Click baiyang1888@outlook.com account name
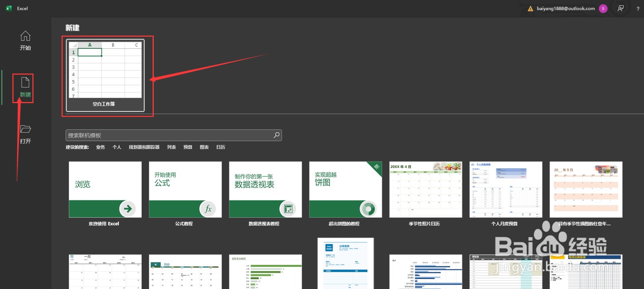644x289 pixels. (x=566, y=8)
